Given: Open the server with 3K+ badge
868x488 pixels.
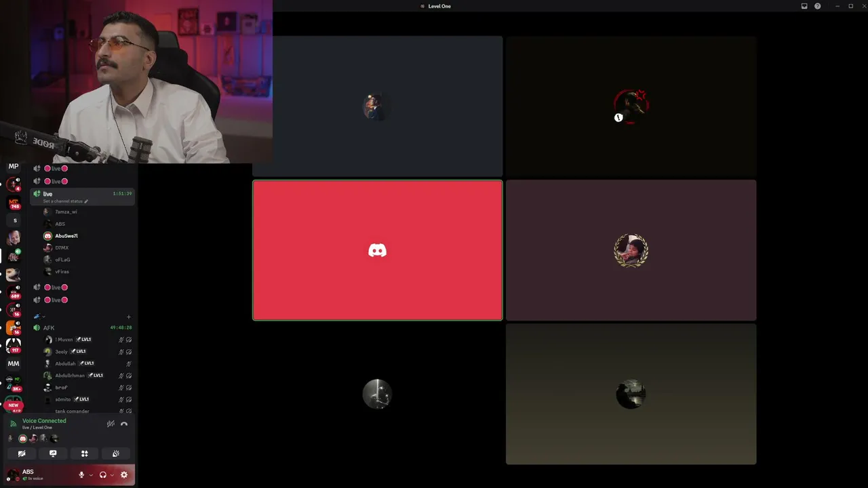Looking at the screenshot, I should coord(14,383).
